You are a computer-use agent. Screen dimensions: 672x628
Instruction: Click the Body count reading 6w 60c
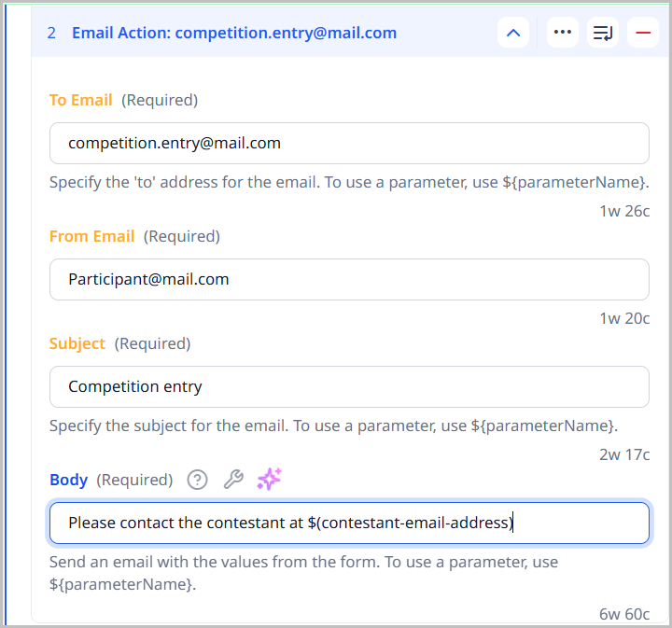click(x=624, y=613)
